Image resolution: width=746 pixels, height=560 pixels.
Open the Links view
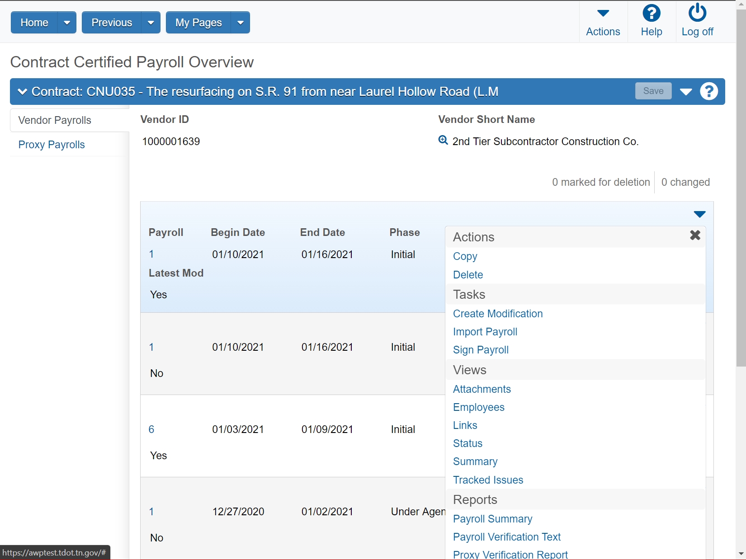click(x=465, y=425)
